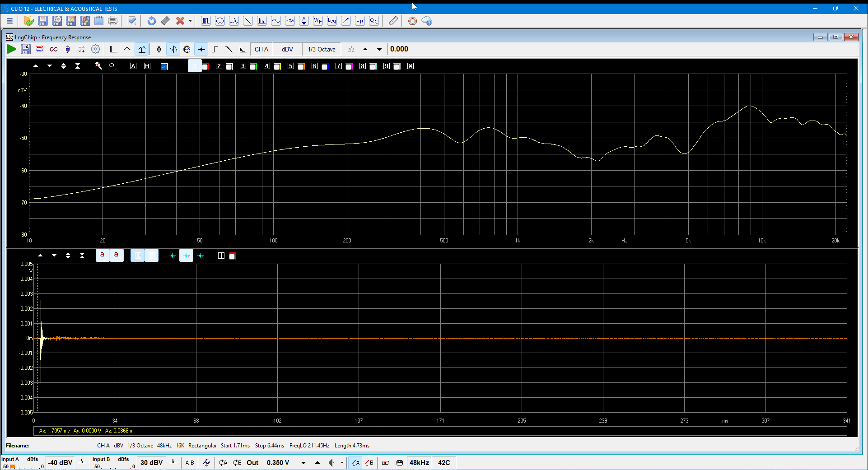Toggle the loop infinity icon
This screenshot has width=868, height=470.
tap(54, 49)
